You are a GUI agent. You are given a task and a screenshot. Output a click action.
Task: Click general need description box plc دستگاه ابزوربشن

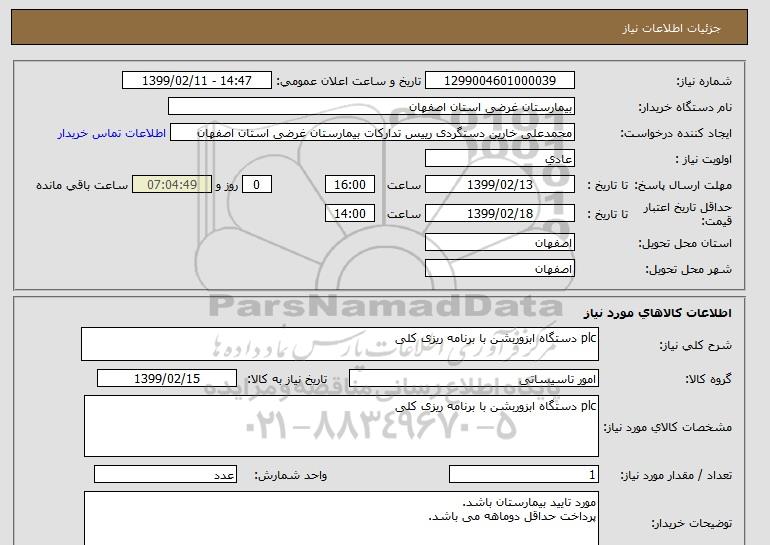[340, 344]
